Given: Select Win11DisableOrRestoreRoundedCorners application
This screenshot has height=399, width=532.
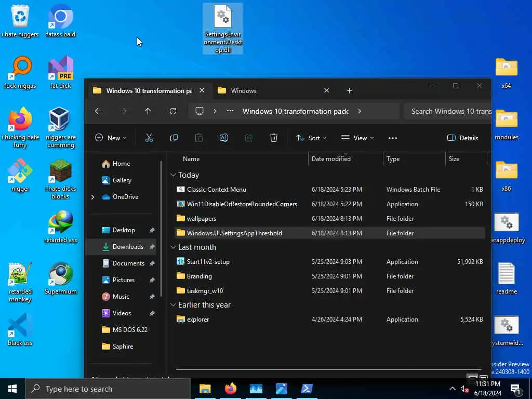Looking at the screenshot, I should coord(330,204).
